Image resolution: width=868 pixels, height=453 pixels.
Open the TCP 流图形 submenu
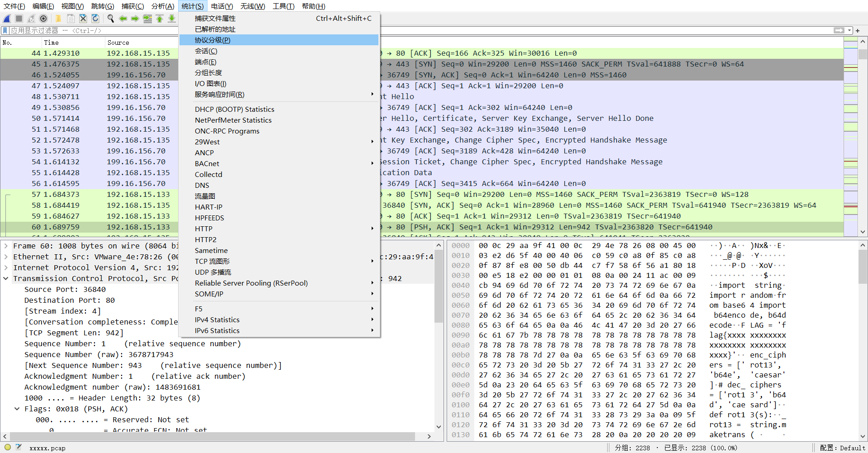point(279,261)
